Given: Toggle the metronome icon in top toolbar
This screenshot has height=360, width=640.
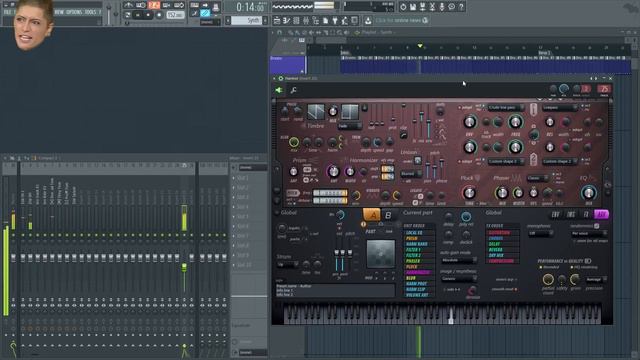Looking at the screenshot, I should (129, 5).
